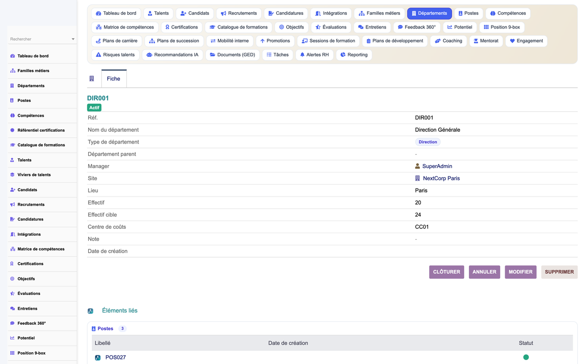Image resolution: width=588 pixels, height=364 pixels.
Task: Open Certifications in the top navigation
Action: tap(181, 27)
